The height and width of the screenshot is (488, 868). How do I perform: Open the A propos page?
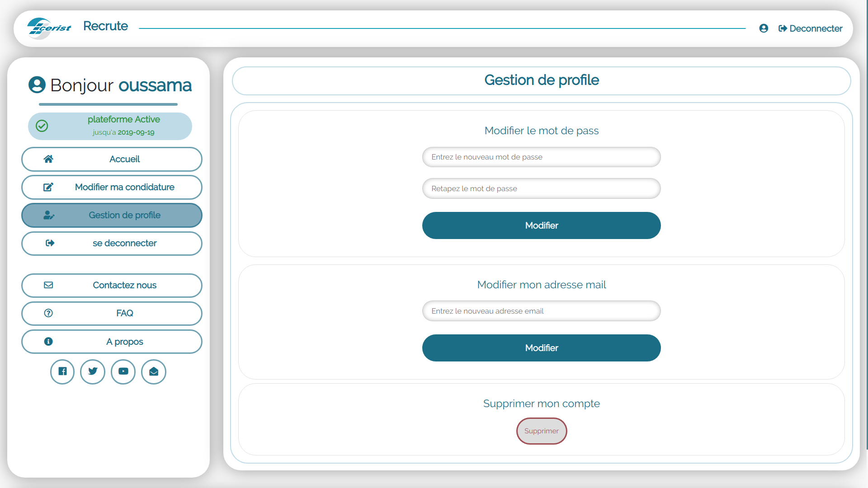(x=112, y=342)
